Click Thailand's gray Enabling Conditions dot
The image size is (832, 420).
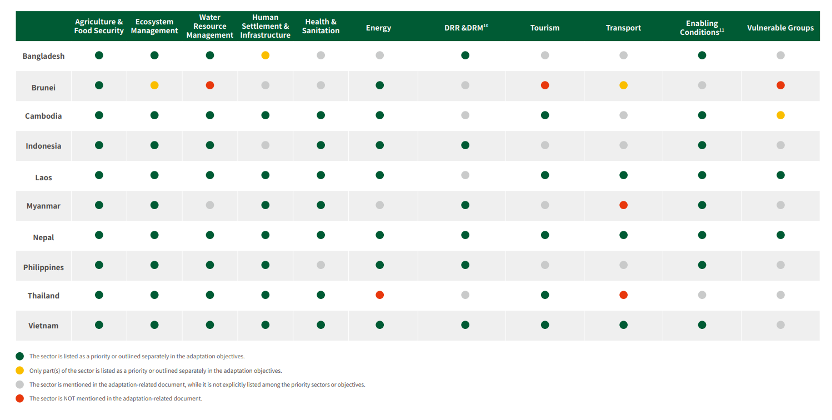tap(702, 295)
